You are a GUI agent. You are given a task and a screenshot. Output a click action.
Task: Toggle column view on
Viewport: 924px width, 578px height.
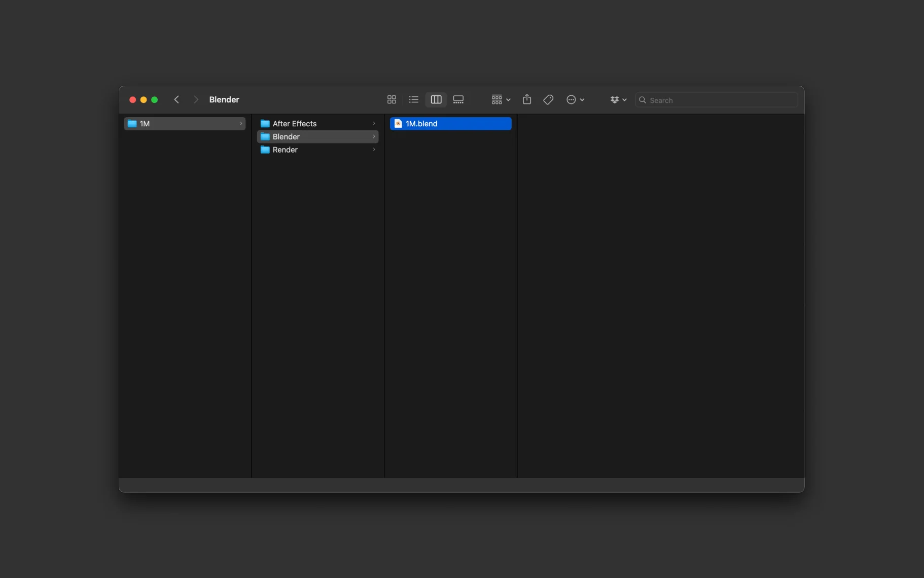(435, 99)
